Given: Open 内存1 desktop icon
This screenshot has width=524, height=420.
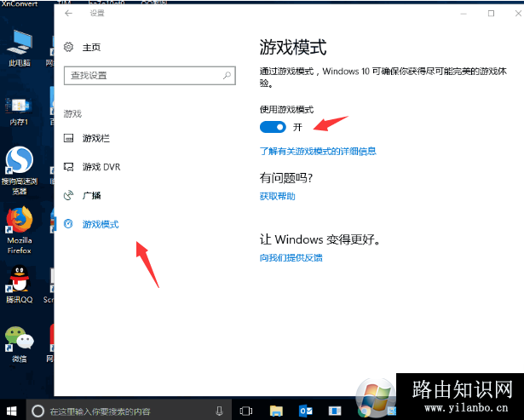Looking at the screenshot, I should (x=19, y=112).
